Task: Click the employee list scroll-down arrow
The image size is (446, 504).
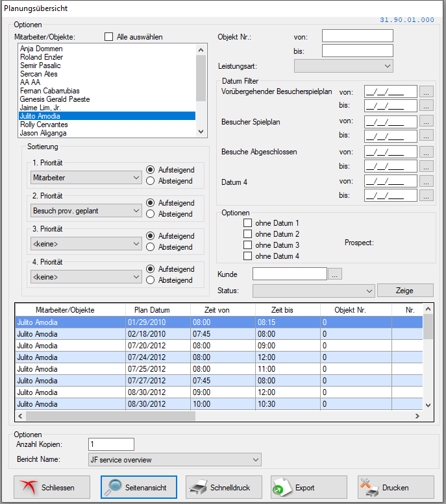Action: [x=201, y=132]
